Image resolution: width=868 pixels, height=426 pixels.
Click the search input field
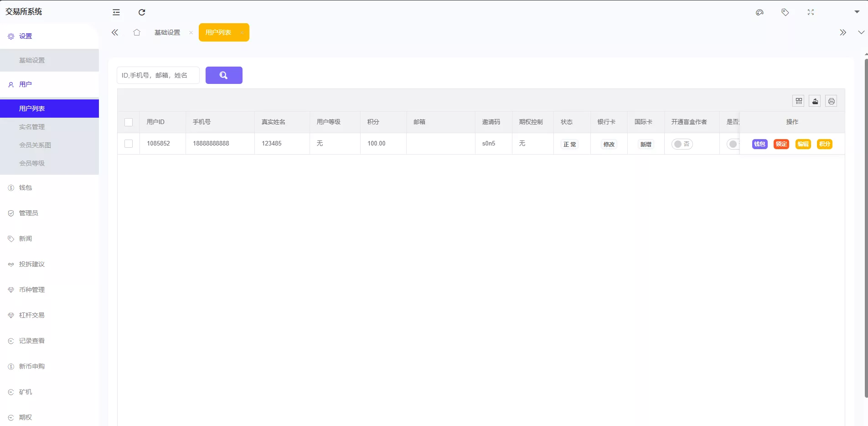158,75
